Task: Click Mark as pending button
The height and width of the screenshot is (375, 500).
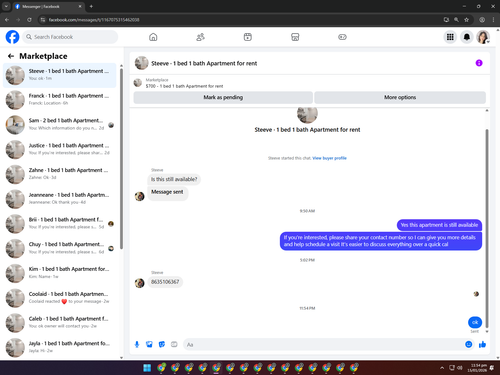Action: click(x=223, y=97)
